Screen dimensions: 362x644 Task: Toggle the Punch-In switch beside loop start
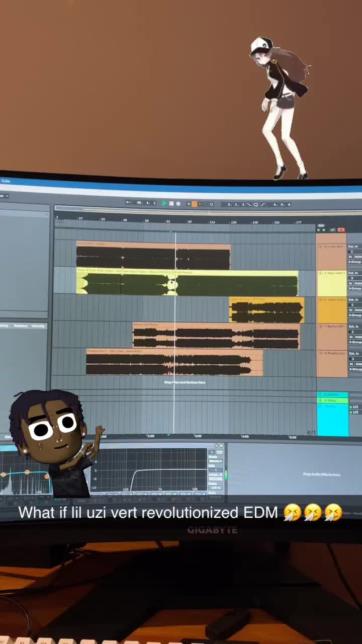[x=249, y=204]
